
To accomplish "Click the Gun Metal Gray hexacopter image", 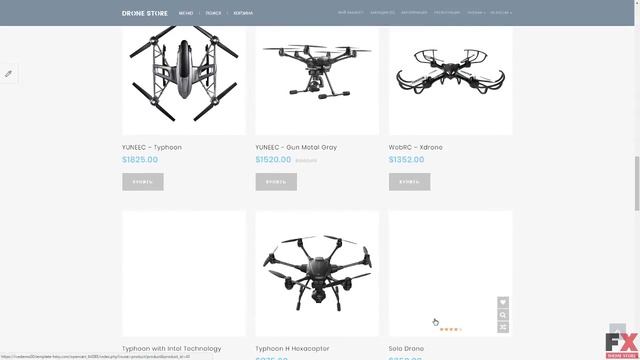I will coord(317,80).
